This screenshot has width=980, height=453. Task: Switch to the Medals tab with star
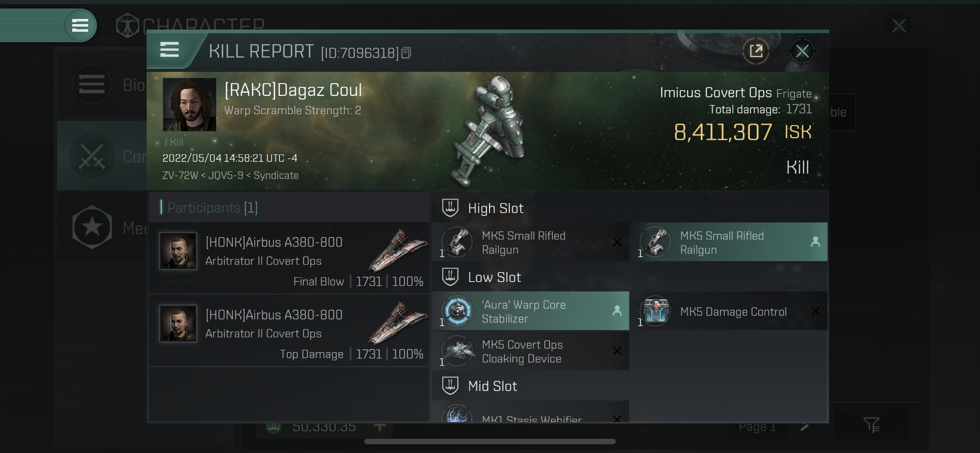103,228
